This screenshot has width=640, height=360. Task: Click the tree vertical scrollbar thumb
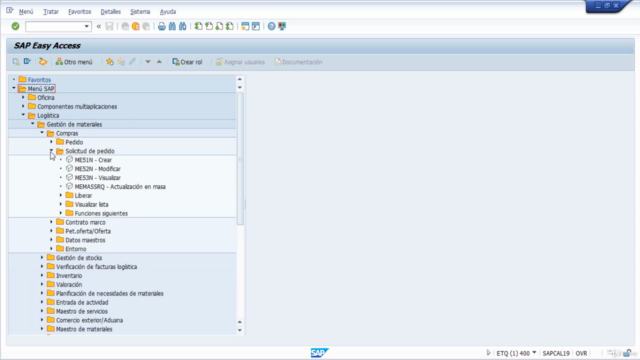click(x=240, y=158)
